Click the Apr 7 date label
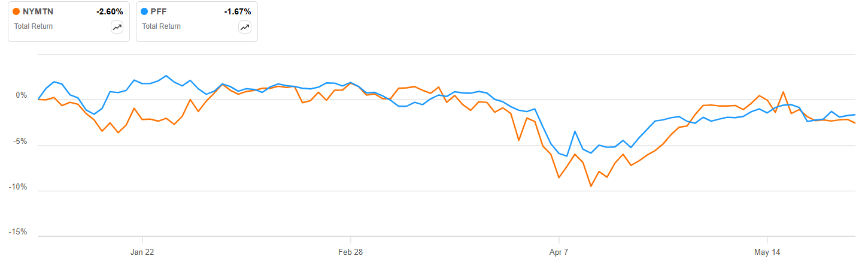 (559, 252)
